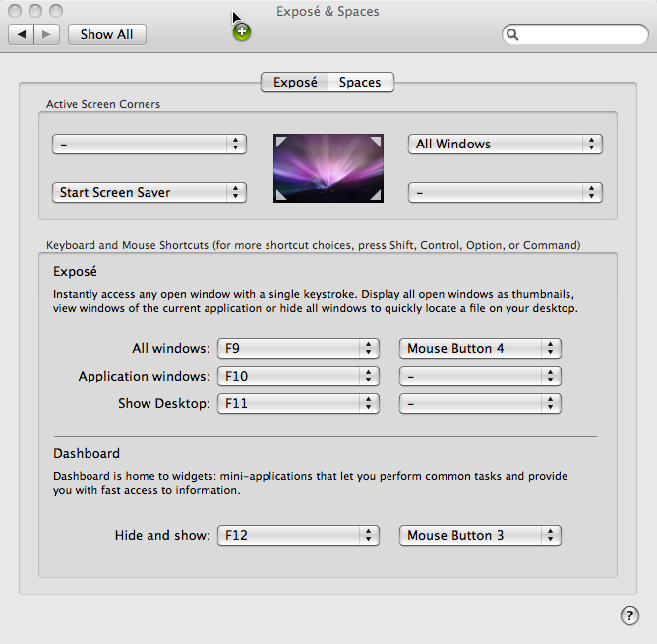
Task: Switch to the Spaces tab
Action: [x=360, y=83]
